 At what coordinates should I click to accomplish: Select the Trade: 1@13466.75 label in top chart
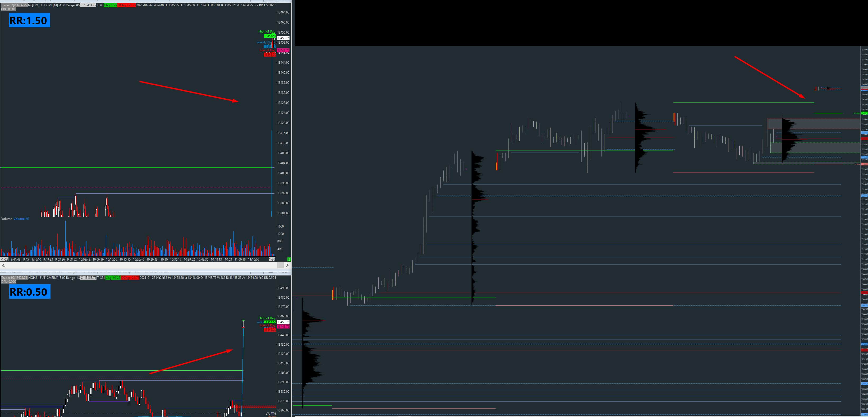coord(14,5)
